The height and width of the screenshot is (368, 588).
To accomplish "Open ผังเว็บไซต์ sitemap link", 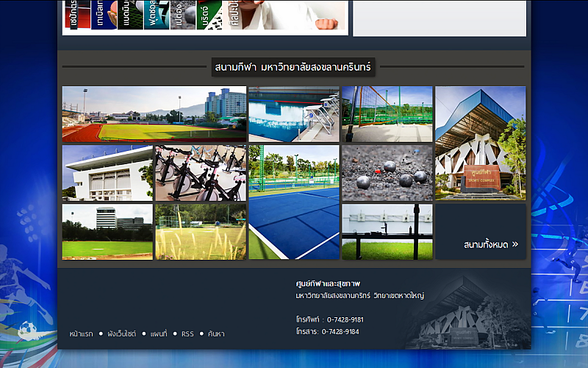I will pyautogui.click(x=122, y=334).
